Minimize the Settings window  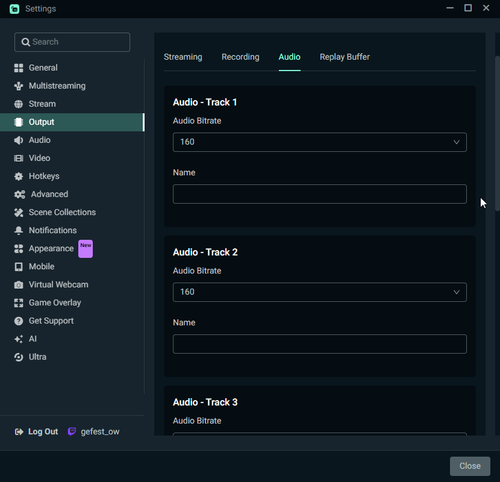click(x=450, y=8)
